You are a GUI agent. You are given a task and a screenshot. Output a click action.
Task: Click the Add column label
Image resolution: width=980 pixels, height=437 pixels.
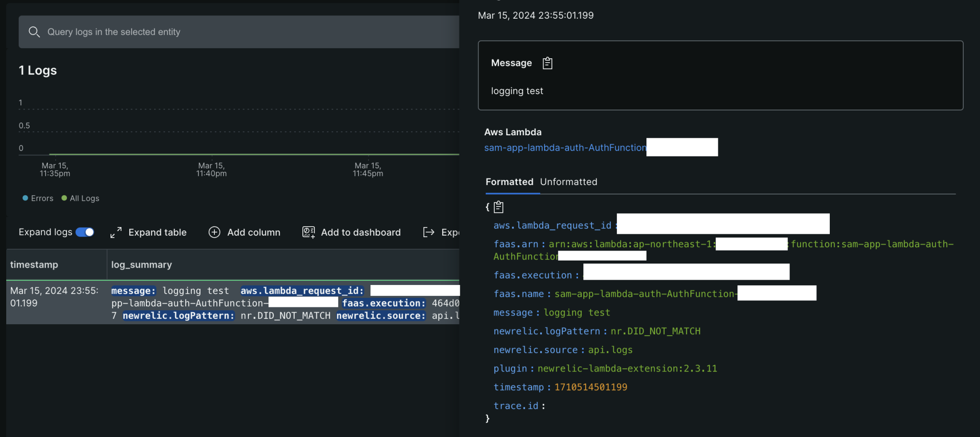254,232
